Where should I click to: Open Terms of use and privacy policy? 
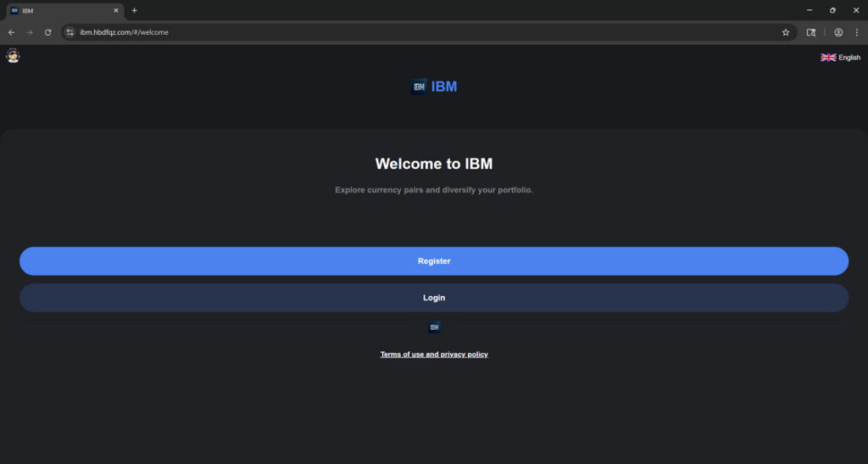[x=434, y=355]
